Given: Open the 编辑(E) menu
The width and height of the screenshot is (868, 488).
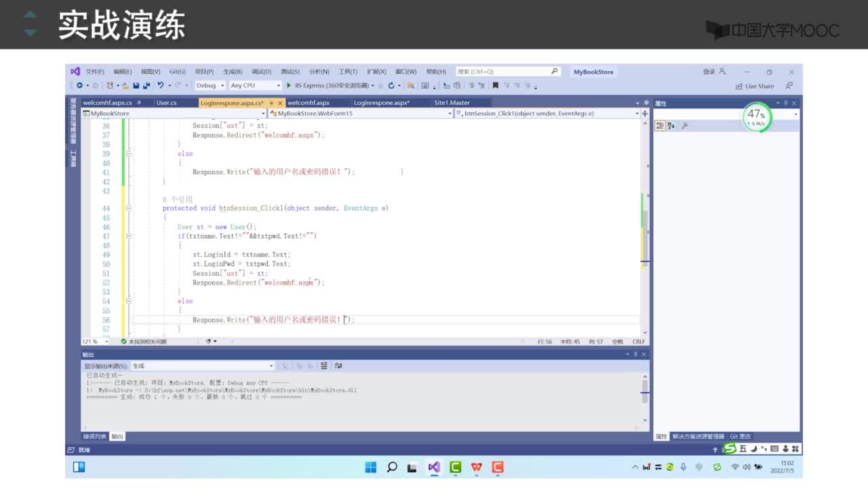Looking at the screenshot, I should [x=122, y=71].
